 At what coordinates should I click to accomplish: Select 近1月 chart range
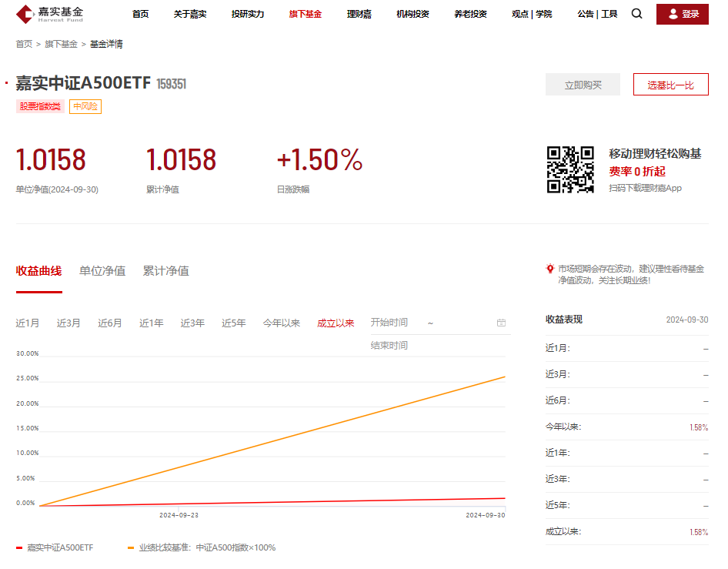28,323
